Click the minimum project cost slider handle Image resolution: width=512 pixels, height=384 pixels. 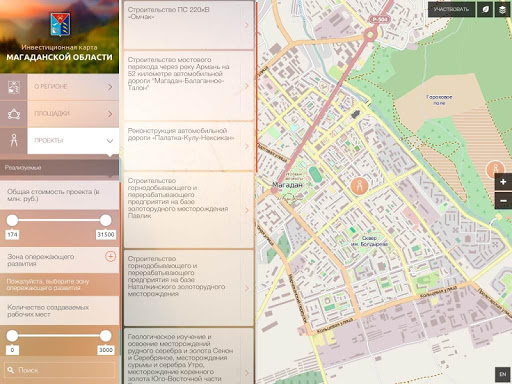click(x=12, y=220)
